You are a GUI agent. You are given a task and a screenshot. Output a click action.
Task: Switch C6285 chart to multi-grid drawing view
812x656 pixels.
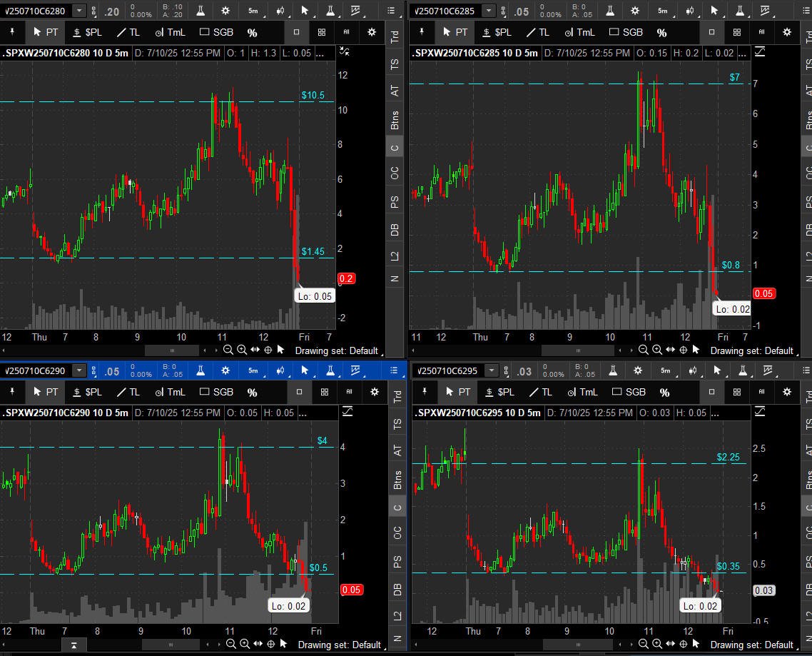pos(736,32)
